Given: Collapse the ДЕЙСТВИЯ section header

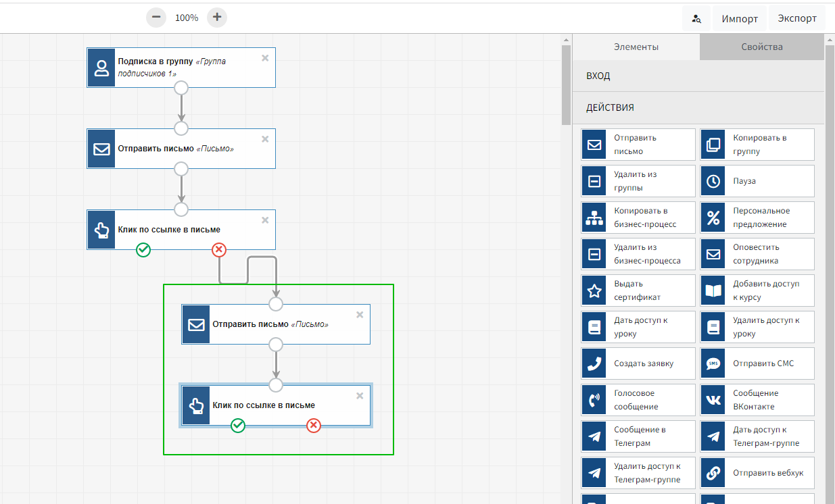Looking at the screenshot, I should [698, 107].
